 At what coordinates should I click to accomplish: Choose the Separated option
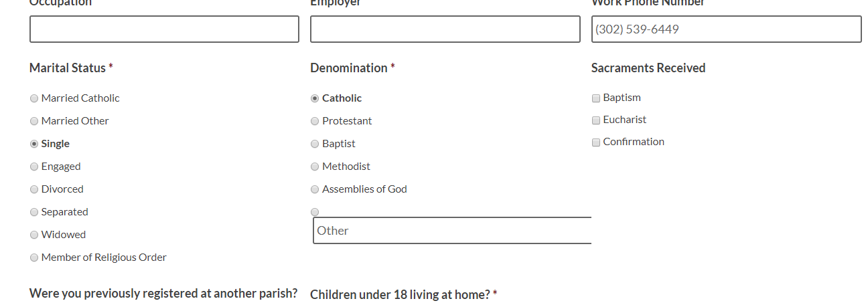[x=34, y=212]
